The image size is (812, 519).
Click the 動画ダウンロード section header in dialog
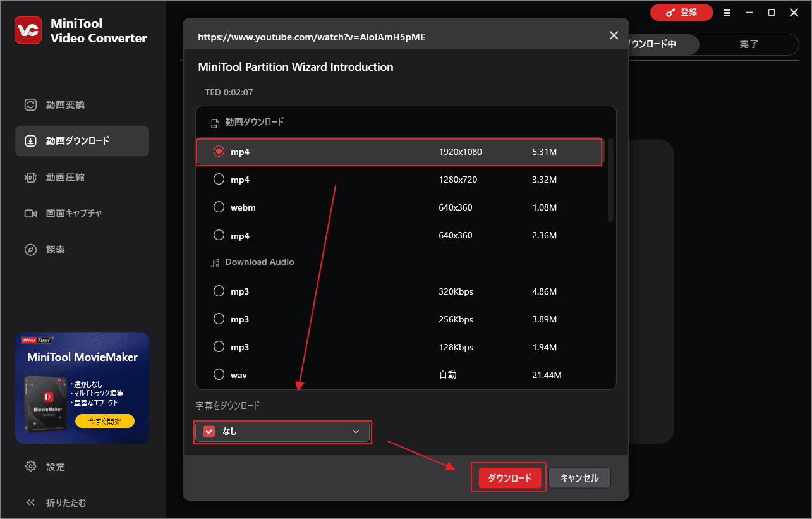pyautogui.click(x=255, y=121)
